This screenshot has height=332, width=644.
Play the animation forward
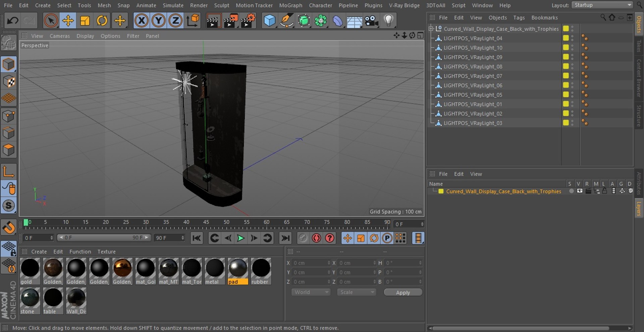point(240,238)
